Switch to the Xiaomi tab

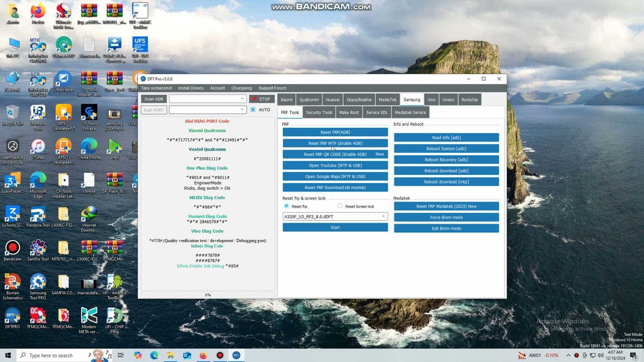point(286,100)
